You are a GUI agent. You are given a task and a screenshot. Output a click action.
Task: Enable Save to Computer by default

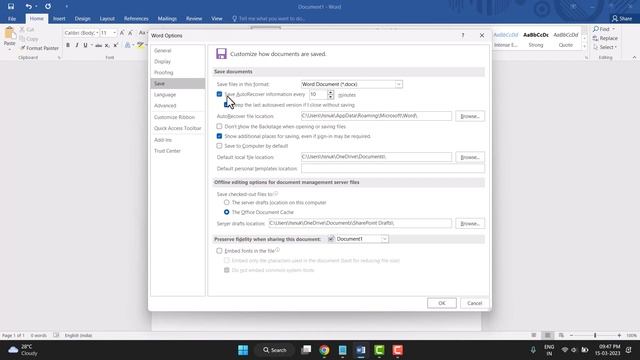click(x=219, y=146)
